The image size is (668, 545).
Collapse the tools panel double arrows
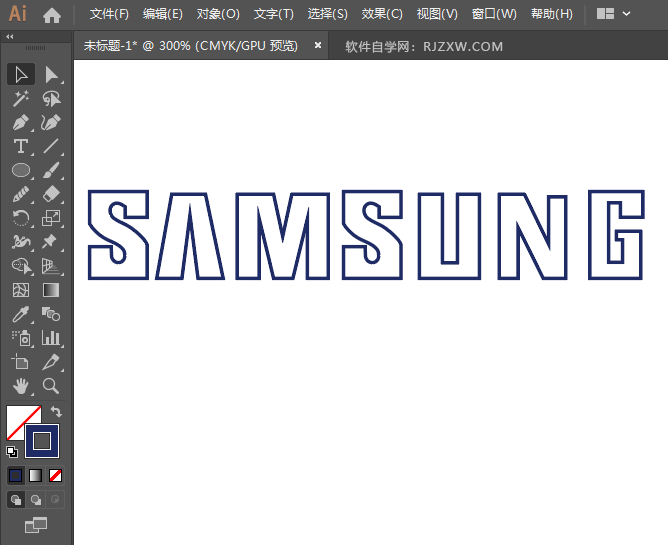coord(9,37)
